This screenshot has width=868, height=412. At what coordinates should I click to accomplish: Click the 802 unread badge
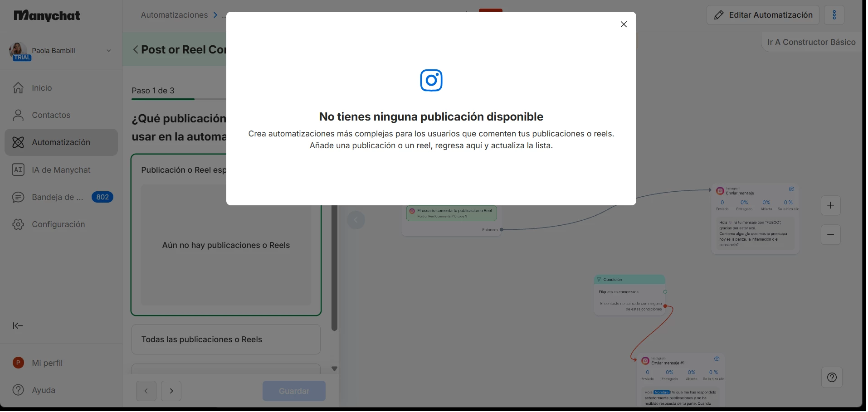pyautogui.click(x=102, y=197)
